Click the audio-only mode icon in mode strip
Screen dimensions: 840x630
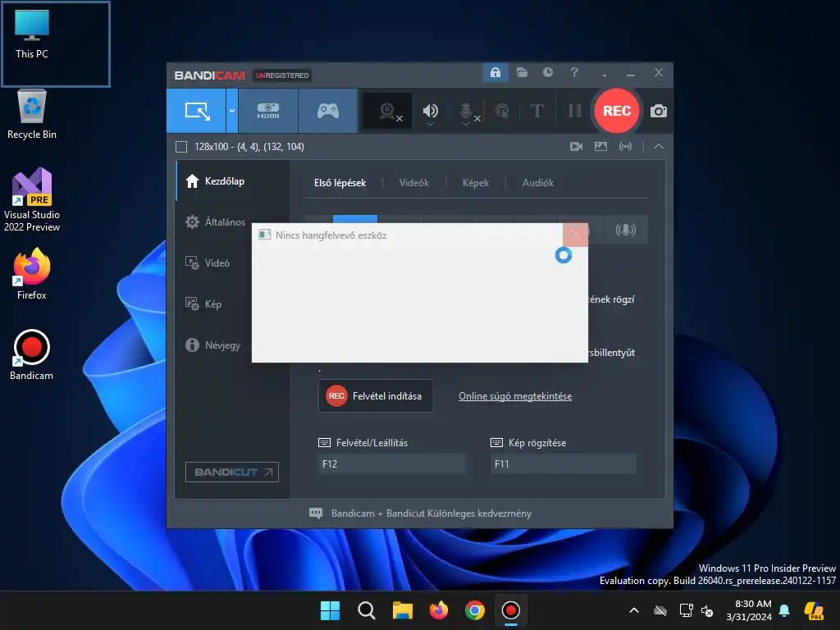click(x=625, y=230)
